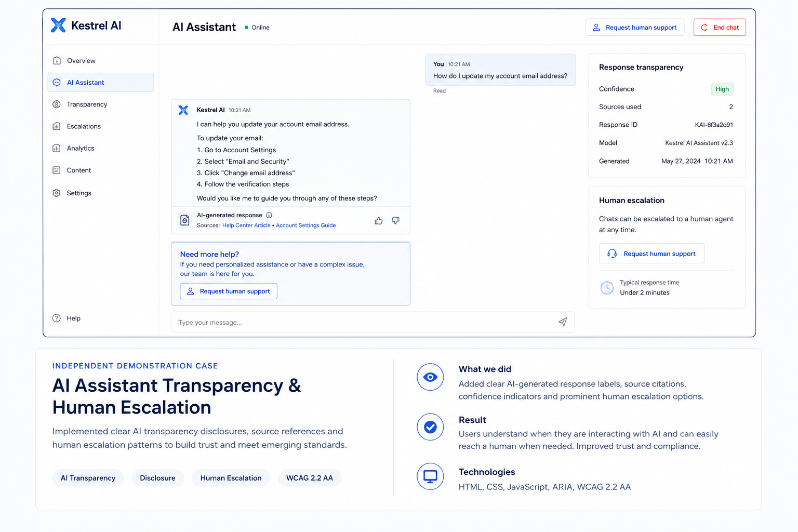Click the AI-generated response document icon
The width and height of the screenshot is (798, 532).
pos(184,220)
